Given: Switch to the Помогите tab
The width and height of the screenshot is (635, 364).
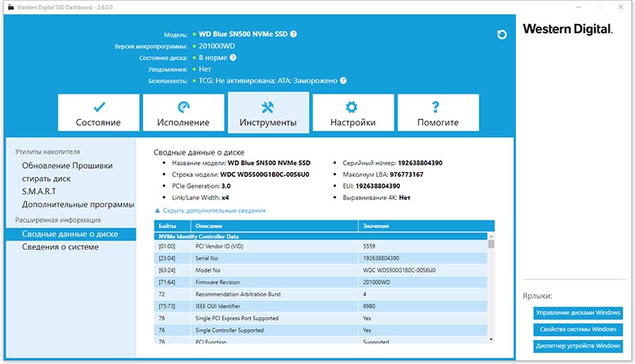Looking at the screenshot, I should (438, 113).
